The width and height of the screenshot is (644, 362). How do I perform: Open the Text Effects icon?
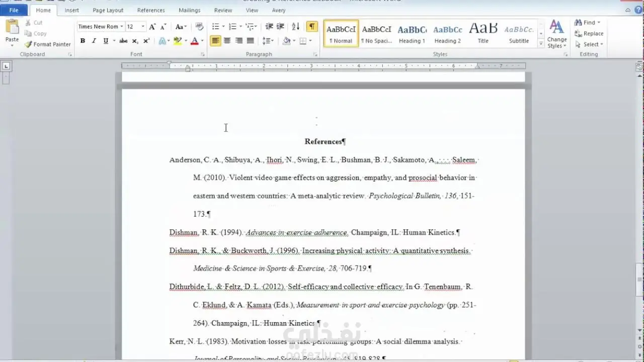pos(163,41)
